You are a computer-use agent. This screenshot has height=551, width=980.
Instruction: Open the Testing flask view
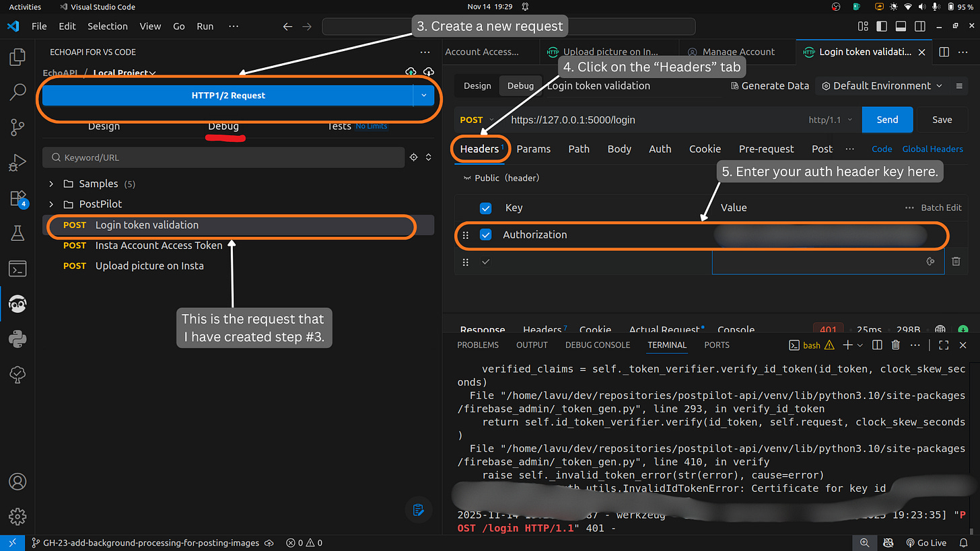pos(18,233)
